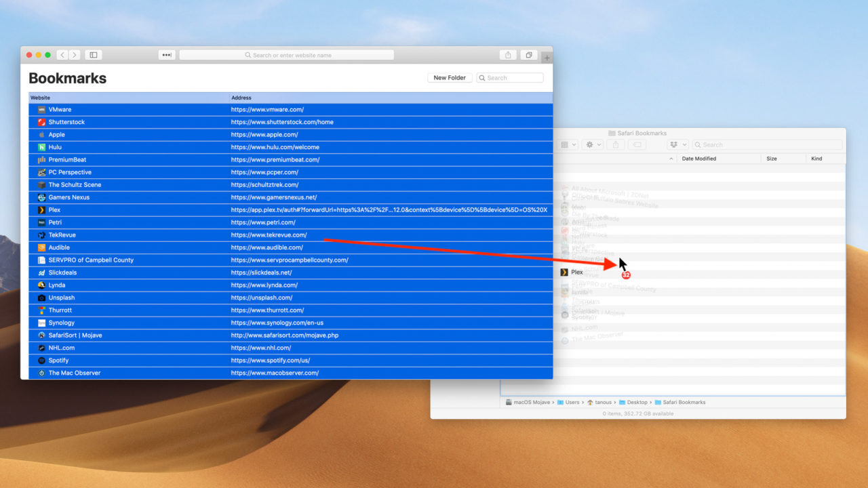Click the Slickdeals bookmark favicon
This screenshot has height=488, width=868.
(41, 272)
